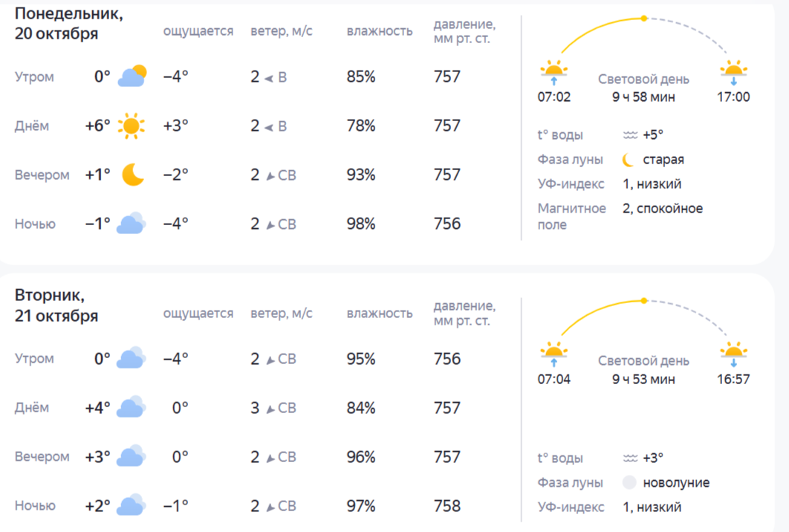This screenshot has width=789, height=532.
Task: Click the sunny icon for Monday daytime
Action: coord(131,126)
